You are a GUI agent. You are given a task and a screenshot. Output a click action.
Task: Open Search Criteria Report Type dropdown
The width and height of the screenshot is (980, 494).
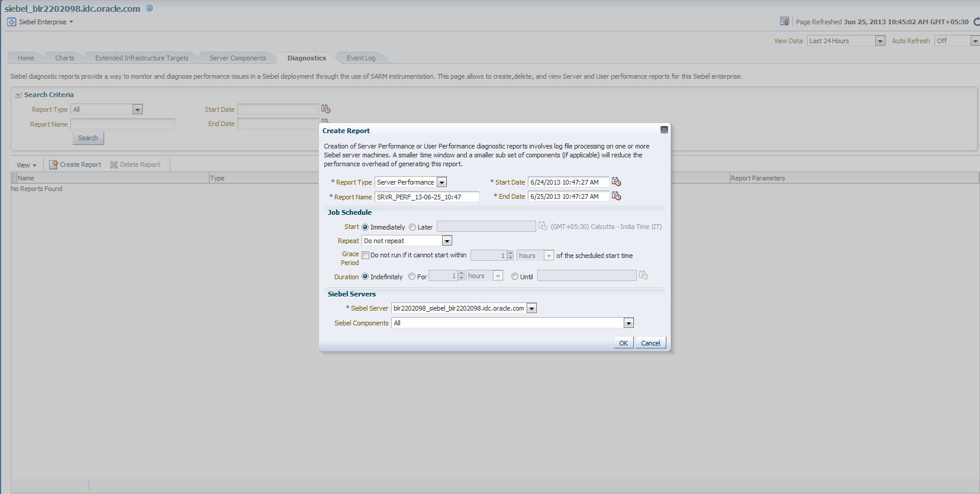click(137, 109)
